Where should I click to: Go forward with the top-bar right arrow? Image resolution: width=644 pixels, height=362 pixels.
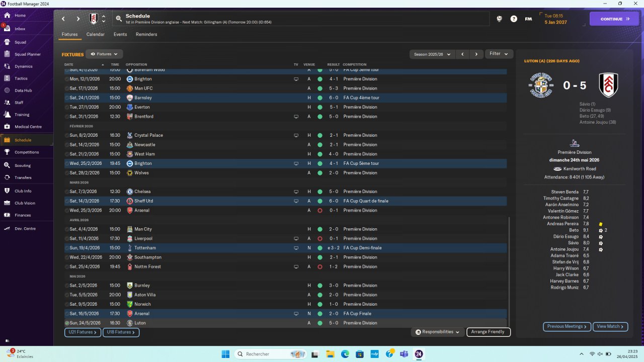[x=78, y=19]
